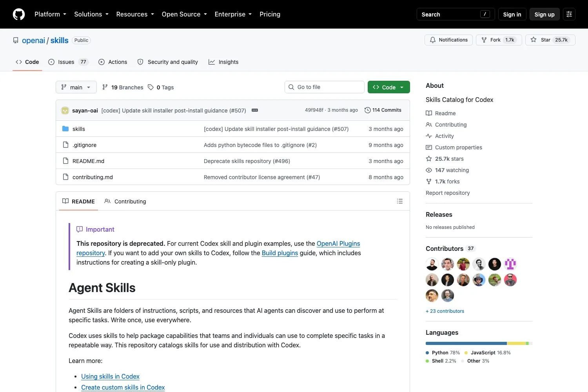Expand the latest commit message ellipsis
This screenshot has width=588, height=392.
pyautogui.click(x=255, y=110)
